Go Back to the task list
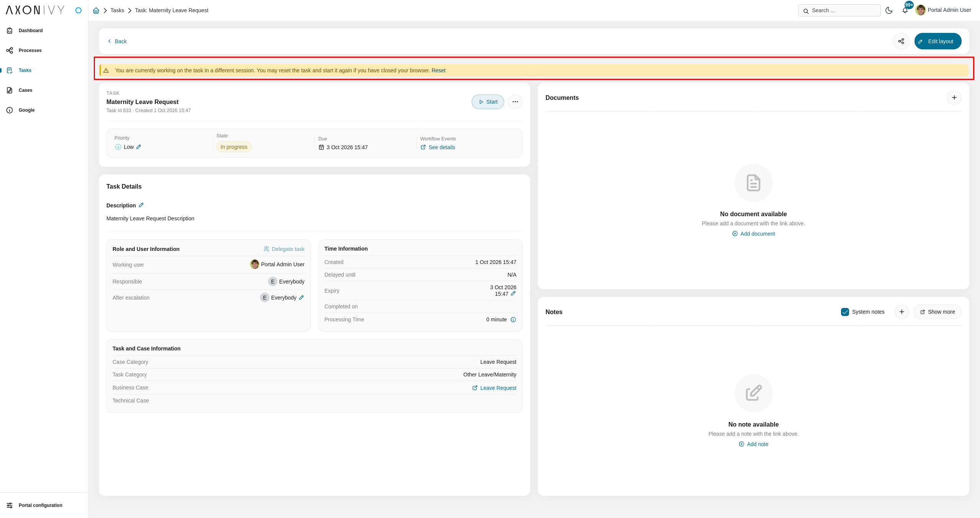This screenshot has width=980, height=518. click(x=117, y=41)
